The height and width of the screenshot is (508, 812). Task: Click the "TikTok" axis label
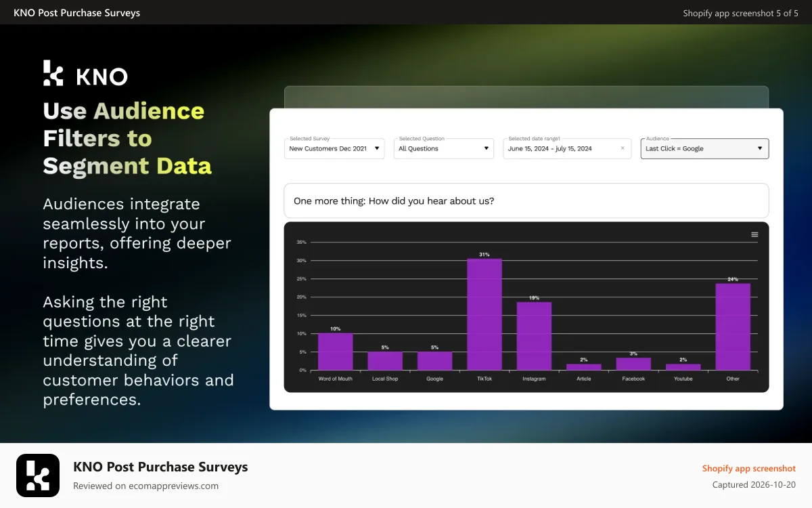[x=484, y=379]
